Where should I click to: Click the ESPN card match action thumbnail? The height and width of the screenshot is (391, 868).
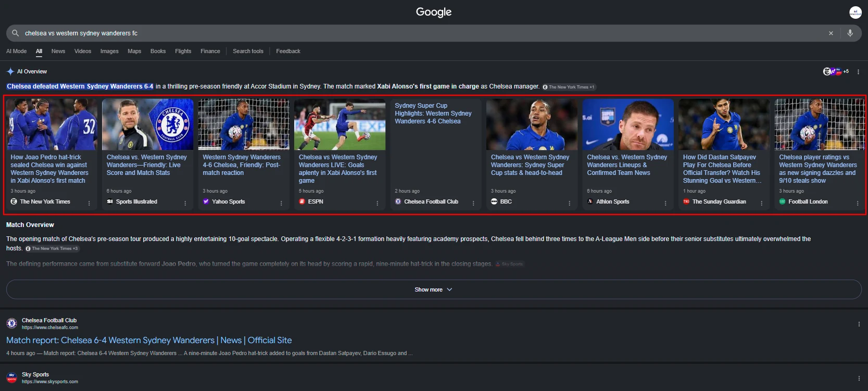click(340, 124)
